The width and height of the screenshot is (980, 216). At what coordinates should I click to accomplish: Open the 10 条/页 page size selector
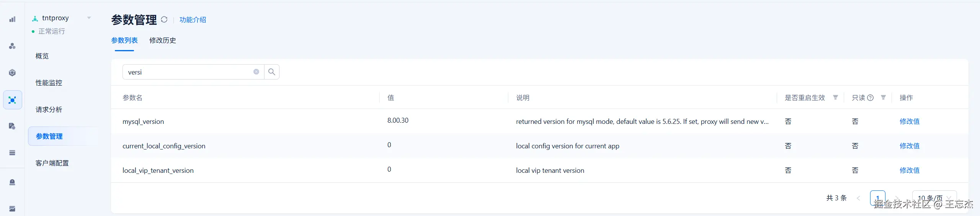934,198
